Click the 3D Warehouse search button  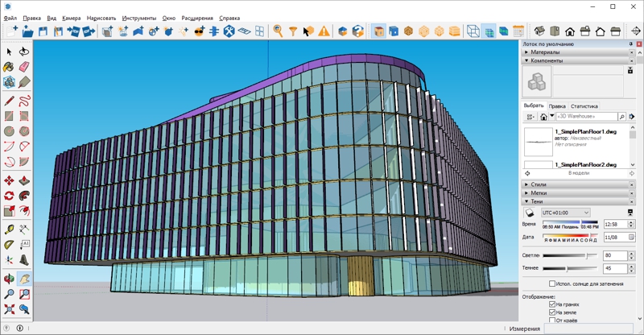tap(621, 117)
